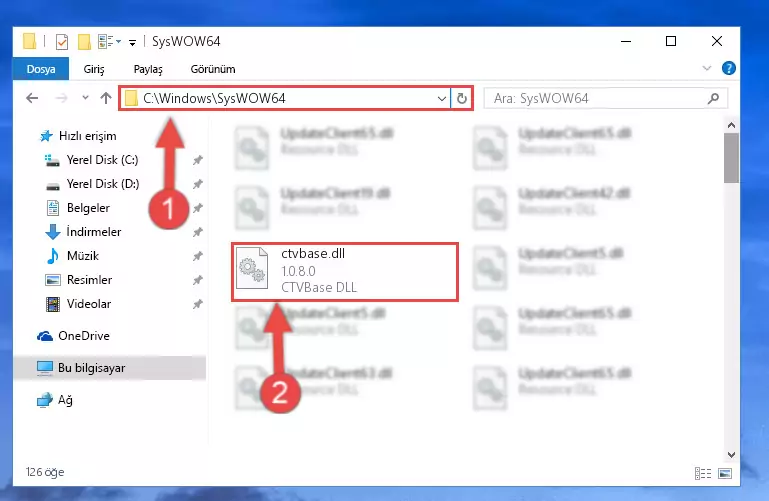Screen dimensions: 769x501
Task: Click the folder icon in address bar
Action: [x=131, y=99]
